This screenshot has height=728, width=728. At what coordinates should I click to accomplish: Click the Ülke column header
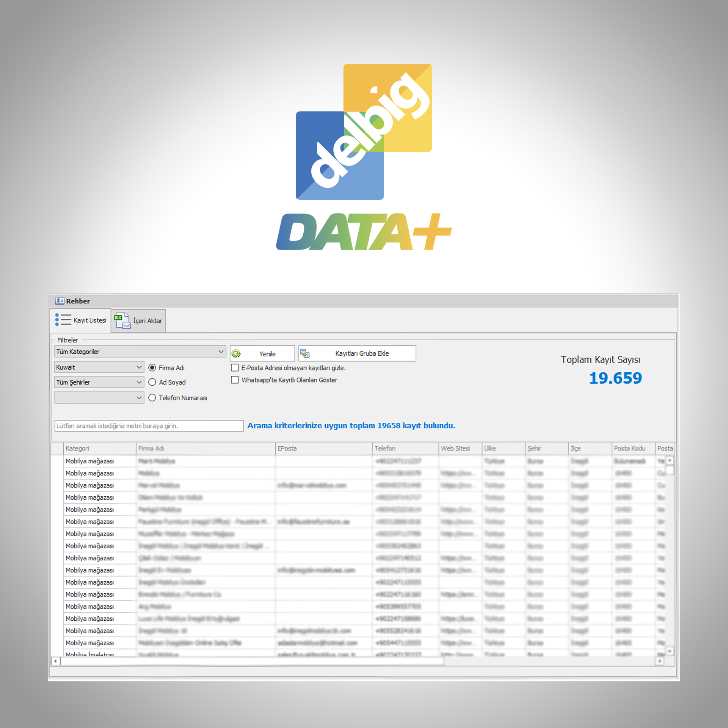(x=504, y=448)
